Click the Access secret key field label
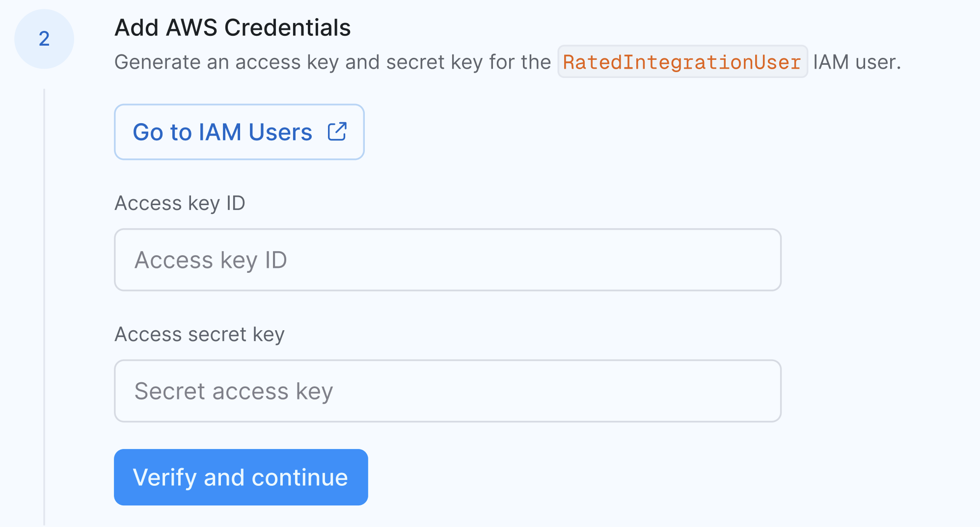 click(199, 334)
